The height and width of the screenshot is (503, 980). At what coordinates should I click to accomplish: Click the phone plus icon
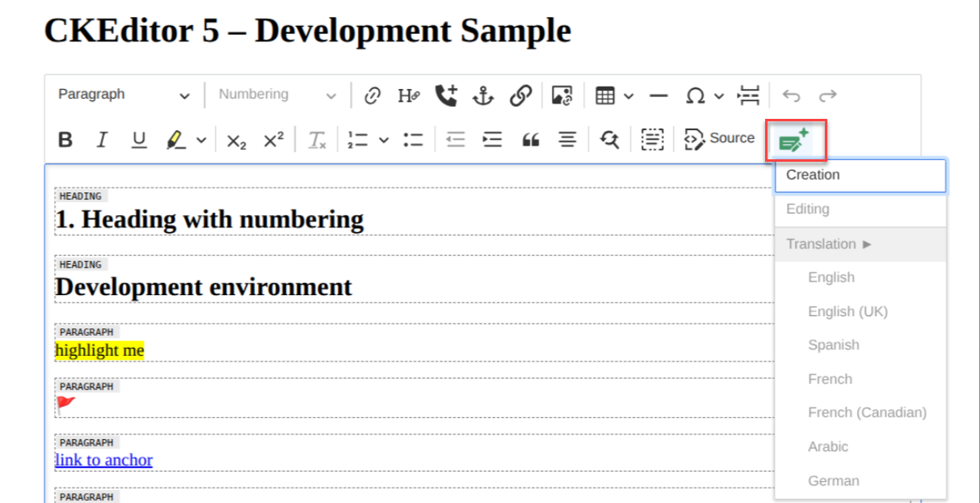[x=446, y=95]
